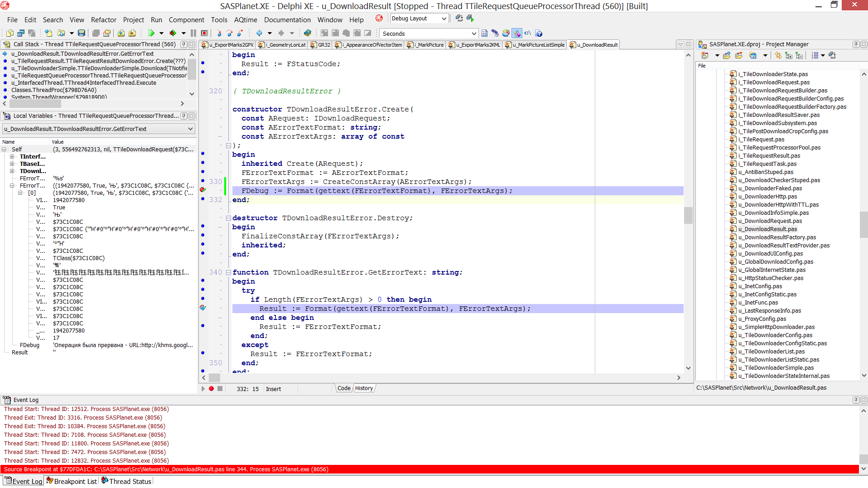Click the green Run button in toolbar

(x=151, y=33)
